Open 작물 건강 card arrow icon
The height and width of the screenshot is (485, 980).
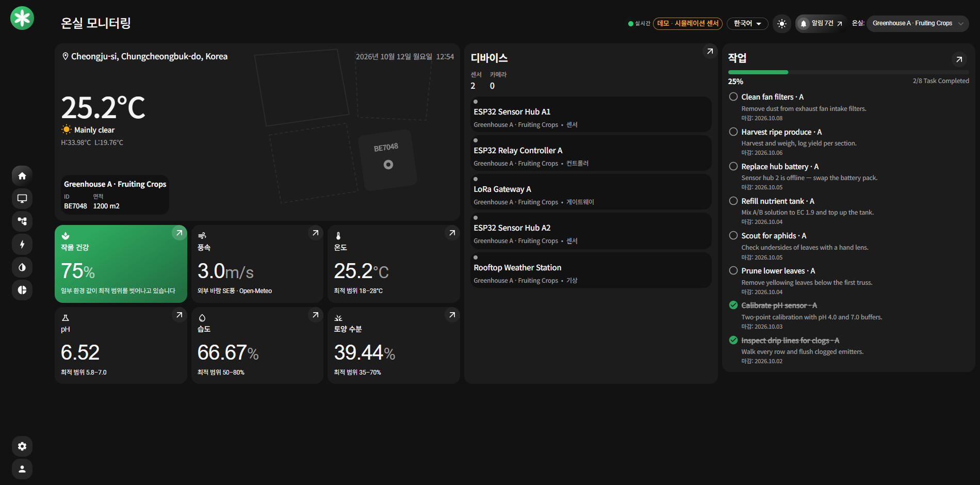pyautogui.click(x=179, y=233)
